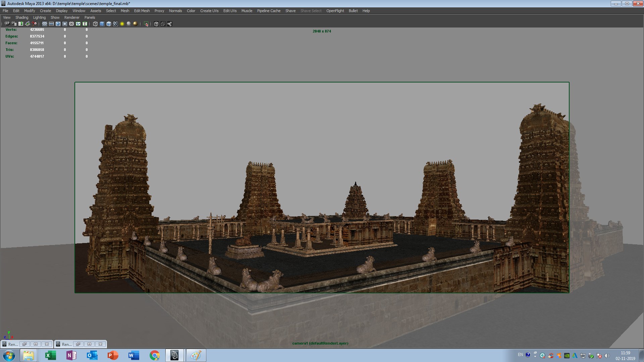644x362 pixels.
Task: Open the Normals menu
Action: click(175, 11)
